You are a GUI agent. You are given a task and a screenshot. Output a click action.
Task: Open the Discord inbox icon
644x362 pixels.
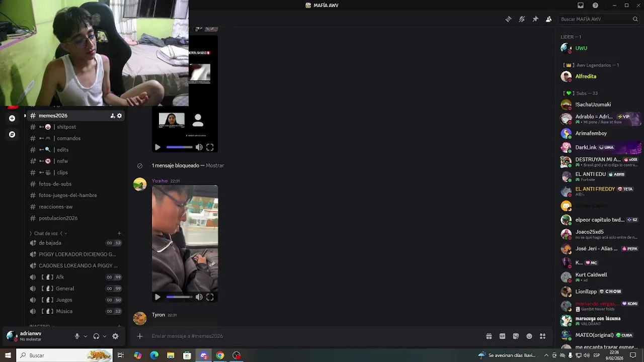click(580, 5)
